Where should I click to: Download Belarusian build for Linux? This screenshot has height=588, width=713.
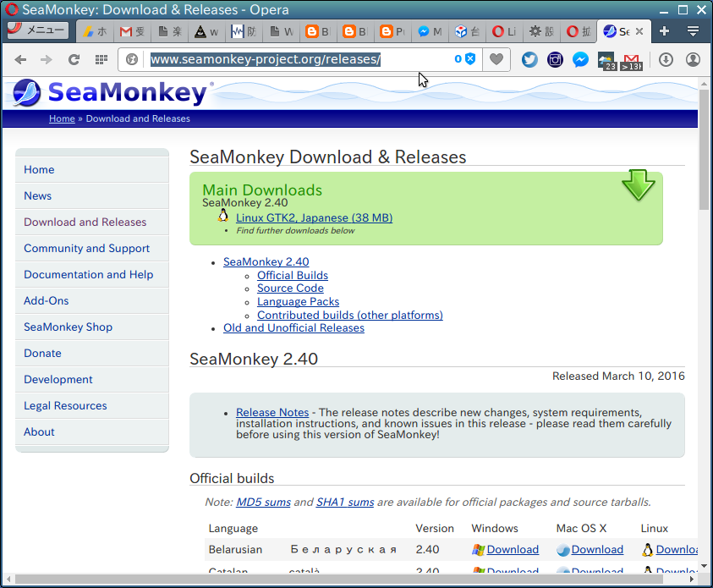(677, 550)
